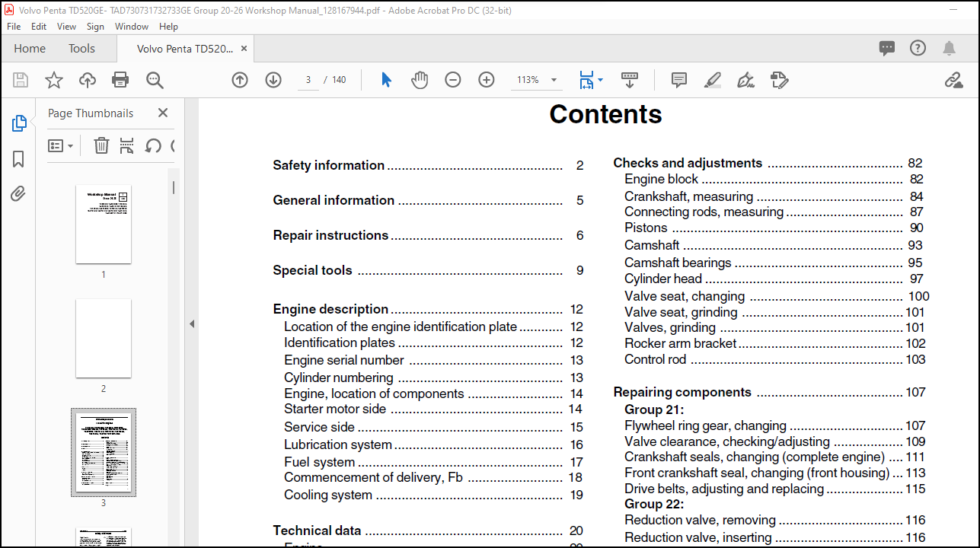Click the Crankshaft, measuring entry

[774, 196]
